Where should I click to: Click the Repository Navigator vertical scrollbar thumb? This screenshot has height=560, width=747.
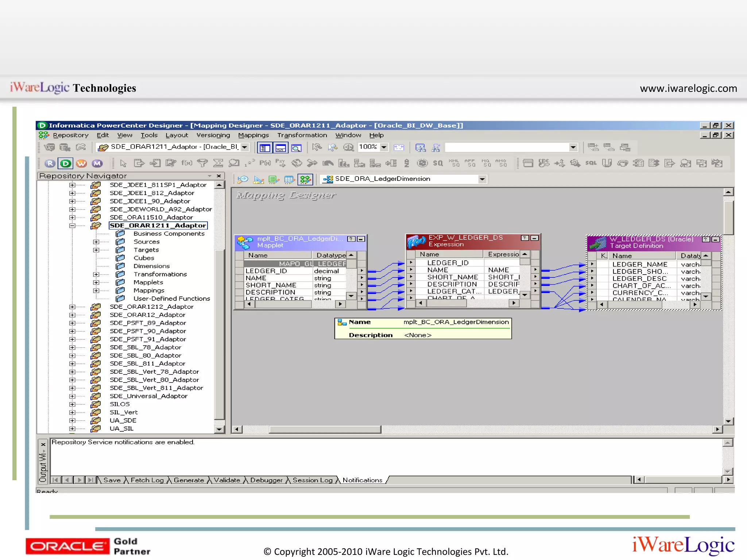(219, 334)
